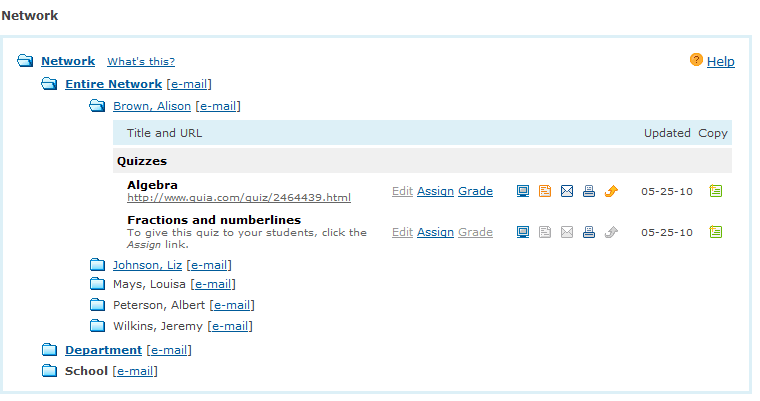Expand the Wilkins, Jeremy folder
The width and height of the screenshot is (760, 401).
97,325
